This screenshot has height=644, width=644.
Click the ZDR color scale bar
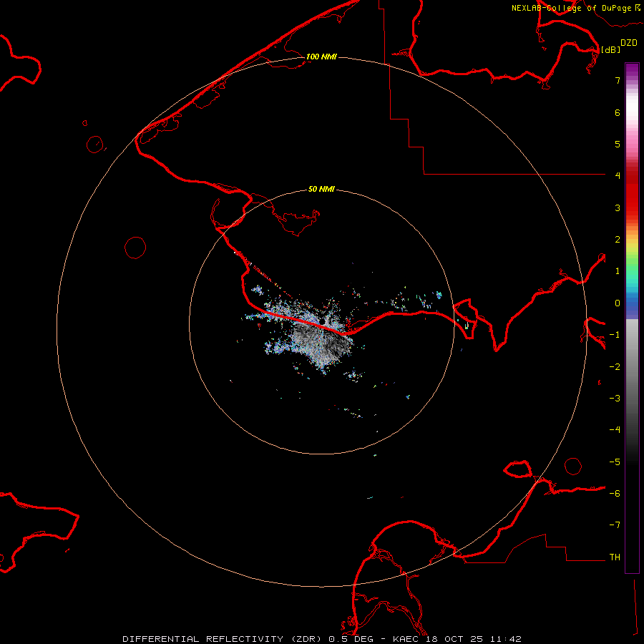click(632, 318)
